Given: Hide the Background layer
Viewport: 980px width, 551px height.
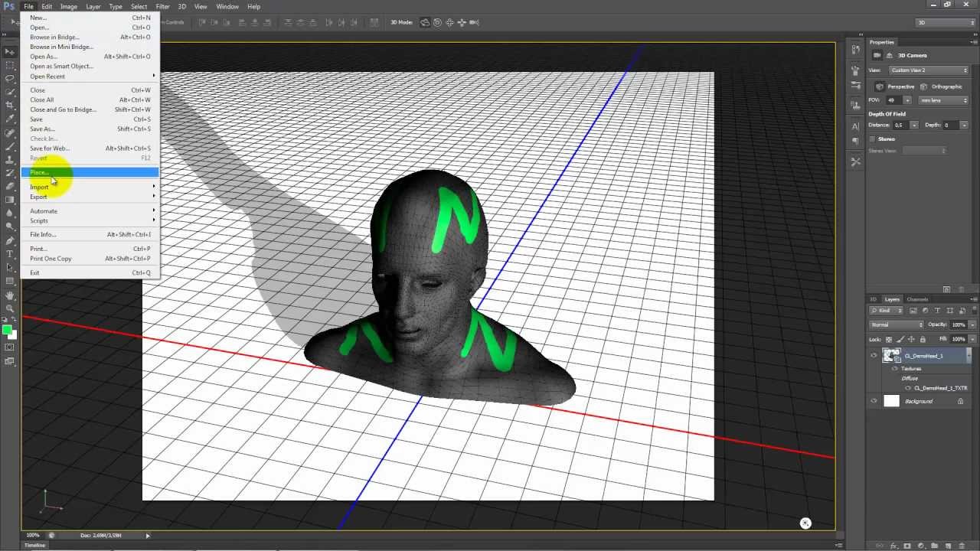Looking at the screenshot, I should tap(874, 401).
